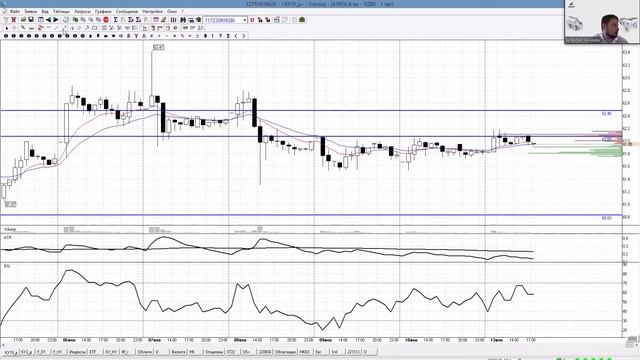Click the Y symbol in marker toolbar
Image resolution: width=640 pixels, height=360 pixels.
pyautogui.click(x=136, y=36)
